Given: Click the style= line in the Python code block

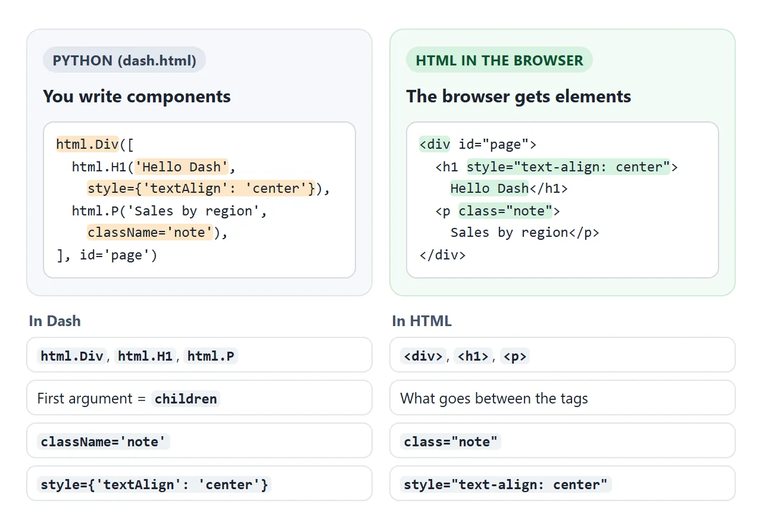Looking at the screenshot, I should pyautogui.click(x=208, y=189).
